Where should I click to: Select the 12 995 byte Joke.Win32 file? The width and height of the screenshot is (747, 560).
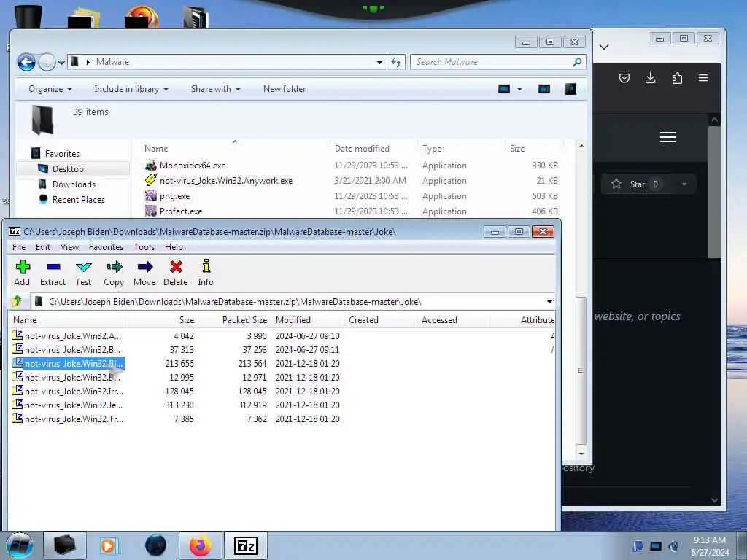tap(72, 377)
